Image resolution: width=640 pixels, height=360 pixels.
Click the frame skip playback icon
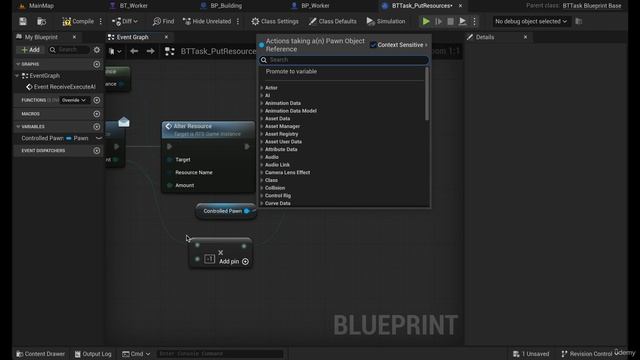pos(438,21)
